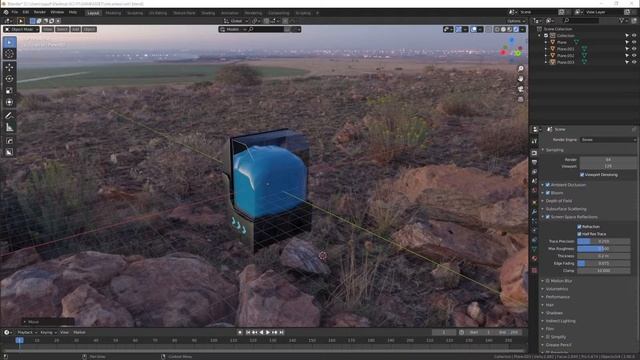Hide the Collection via eye icon
The height and width of the screenshot is (360, 640).
[634, 36]
